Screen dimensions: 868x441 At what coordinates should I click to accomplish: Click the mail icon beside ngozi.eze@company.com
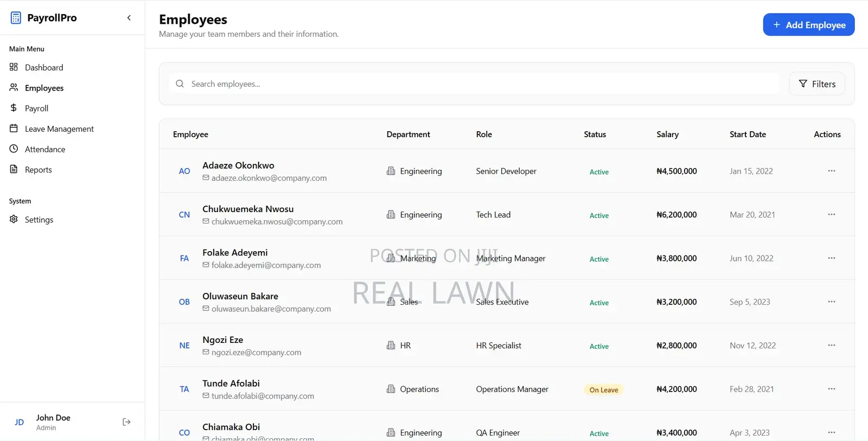(x=206, y=352)
